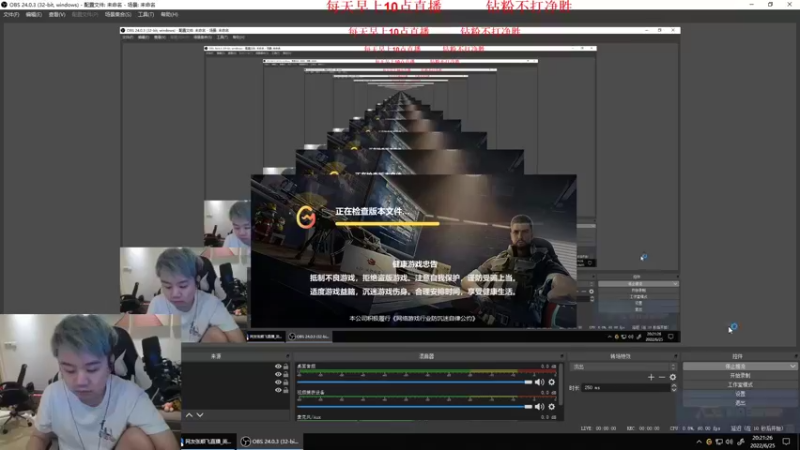
Task: Click the 麦克风/Aux channel label
Action: coord(309,417)
